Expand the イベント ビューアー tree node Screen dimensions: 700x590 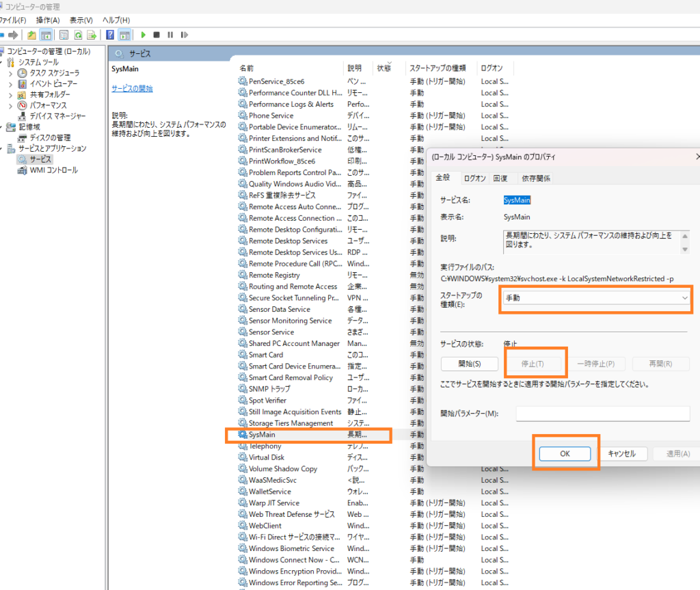click(x=10, y=84)
